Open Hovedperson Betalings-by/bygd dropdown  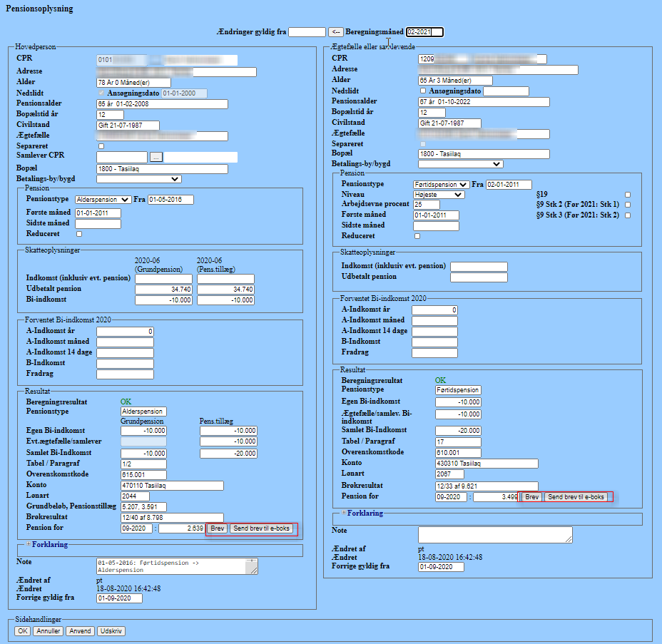(139, 179)
